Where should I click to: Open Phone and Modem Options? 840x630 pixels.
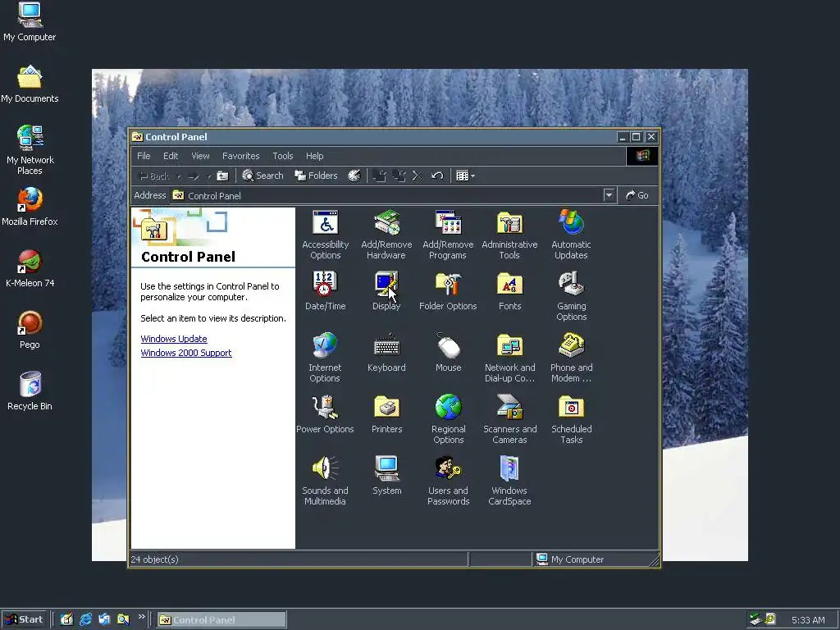571,358
